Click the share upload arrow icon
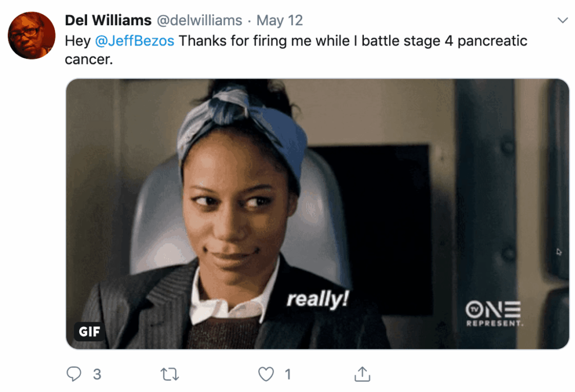 pyautogui.click(x=363, y=374)
